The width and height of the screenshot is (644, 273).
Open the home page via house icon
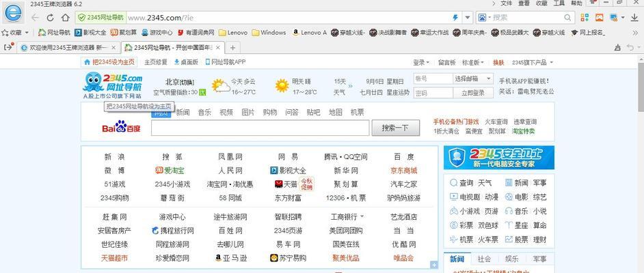[x=66, y=18]
